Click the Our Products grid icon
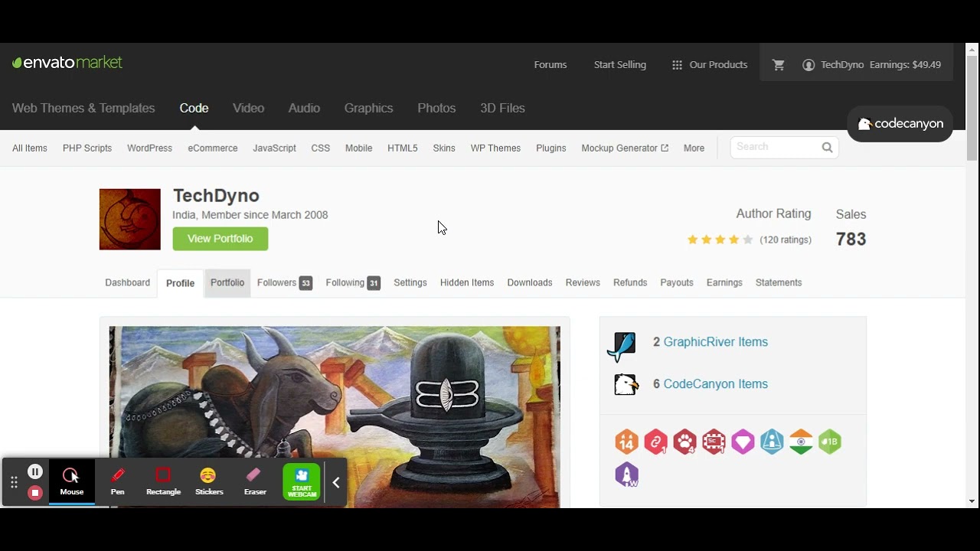 point(677,65)
